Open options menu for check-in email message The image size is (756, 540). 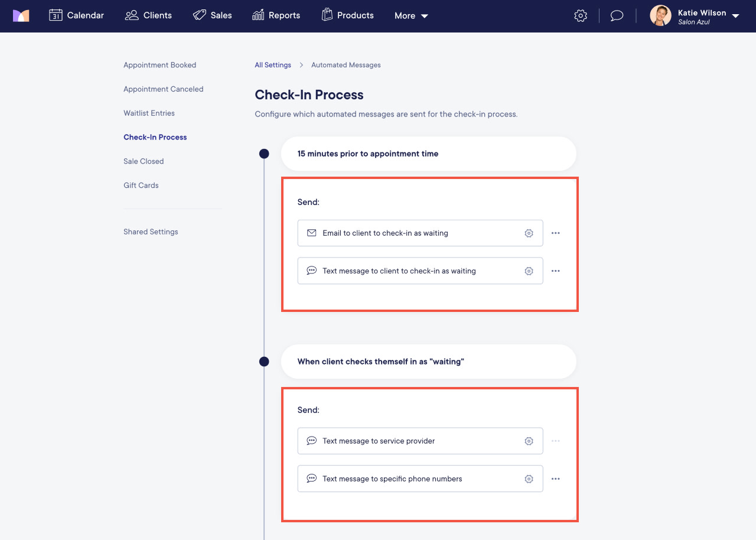(x=555, y=233)
